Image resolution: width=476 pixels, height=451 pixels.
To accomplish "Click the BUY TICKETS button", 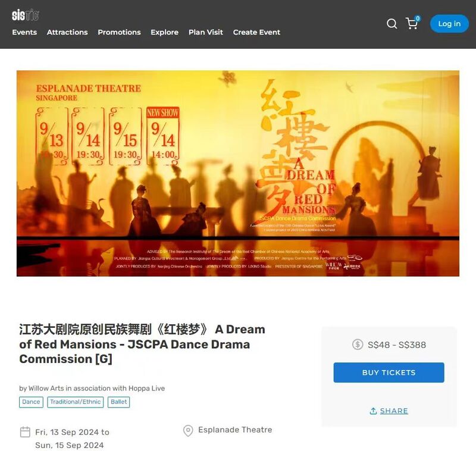I will [x=389, y=372].
